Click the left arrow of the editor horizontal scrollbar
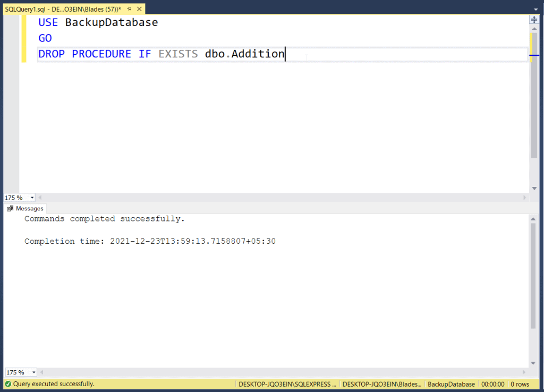 (39, 197)
